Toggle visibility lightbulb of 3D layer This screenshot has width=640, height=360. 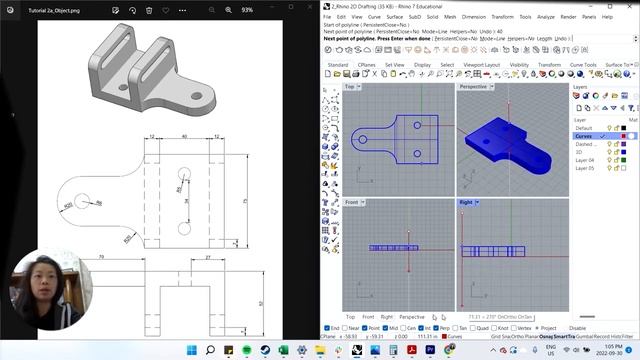tap(609, 152)
